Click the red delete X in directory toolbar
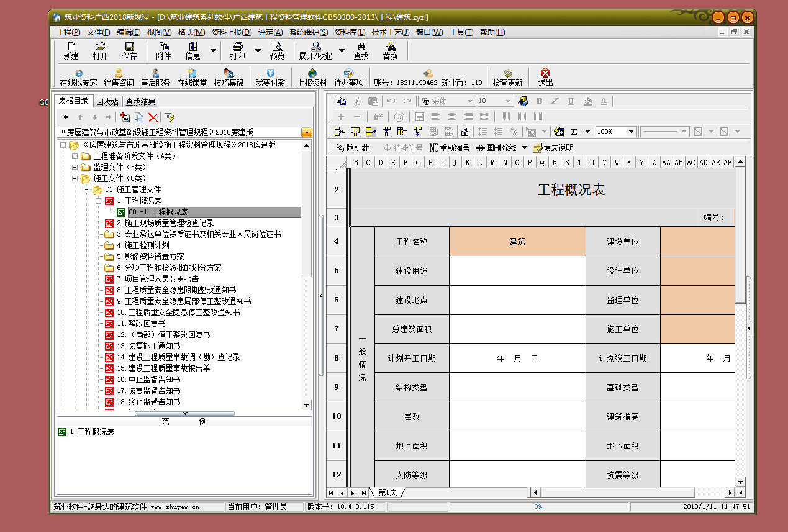Image resolution: width=788 pixels, height=532 pixels. [x=153, y=117]
